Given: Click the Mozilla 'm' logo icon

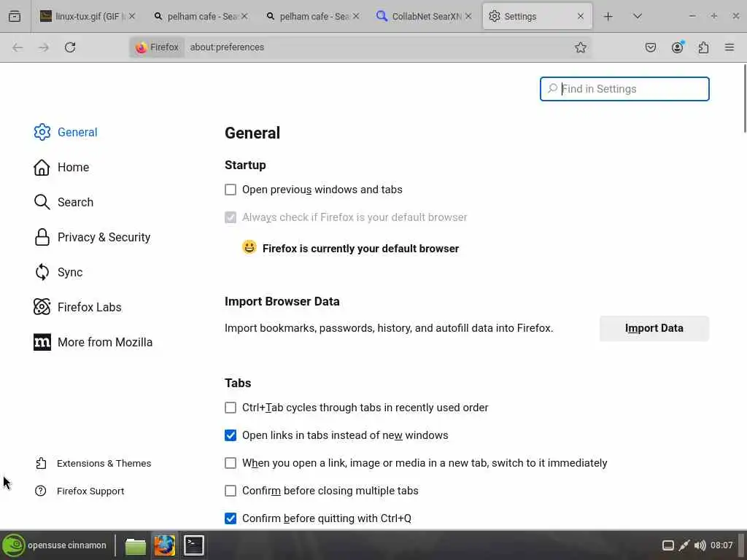Looking at the screenshot, I should point(42,342).
